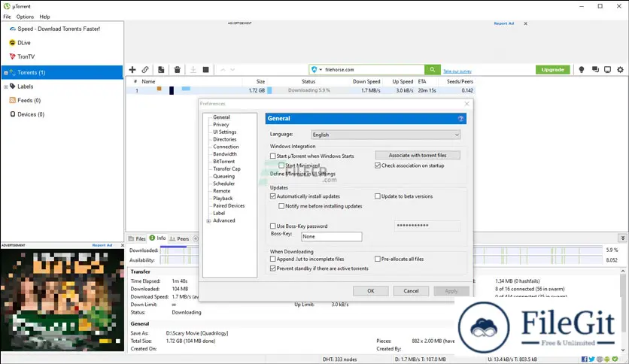Viewport: 629px width, 364px height.
Task: Open the search provider dropdown arrow
Action: pos(321,70)
